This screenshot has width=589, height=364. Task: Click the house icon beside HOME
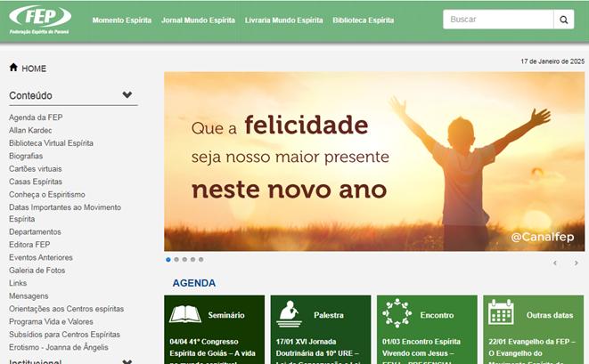13,68
